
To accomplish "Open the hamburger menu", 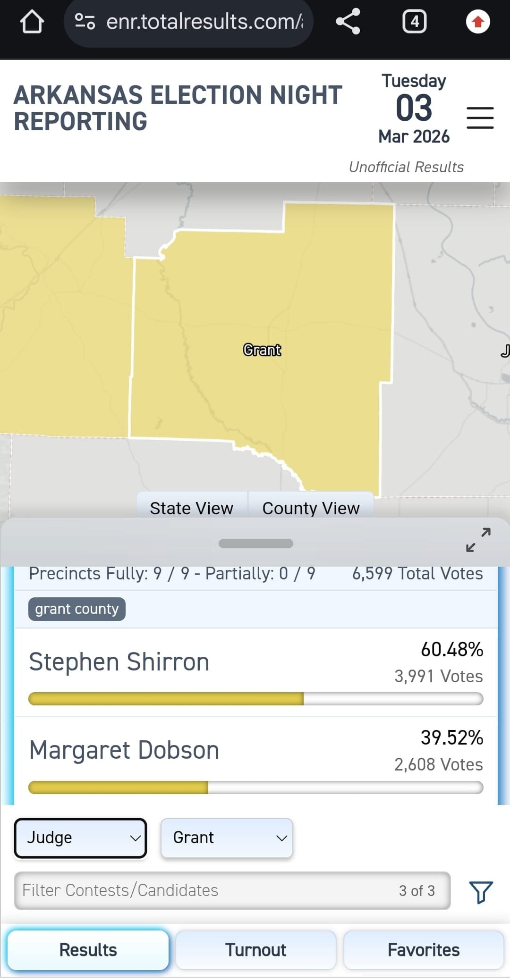I will (x=480, y=117).
